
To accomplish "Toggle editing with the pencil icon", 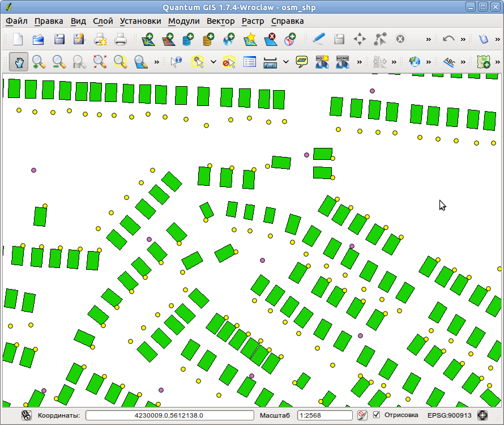I will [x=318, y=39].
